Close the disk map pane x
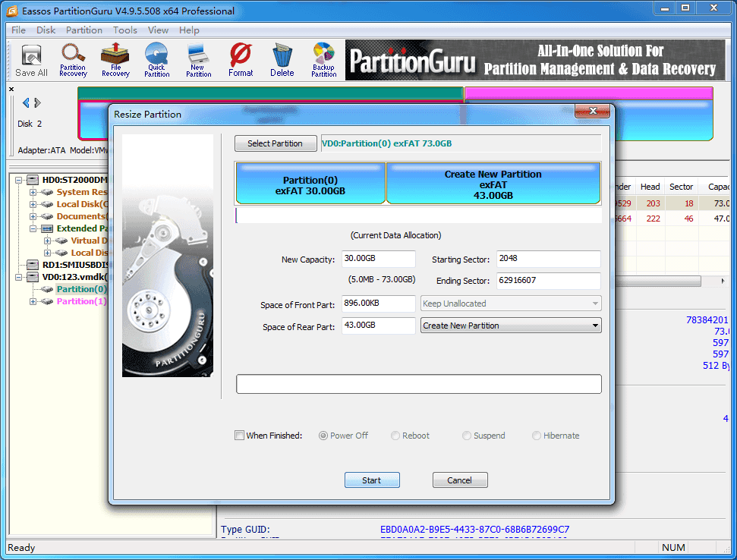 11,89
